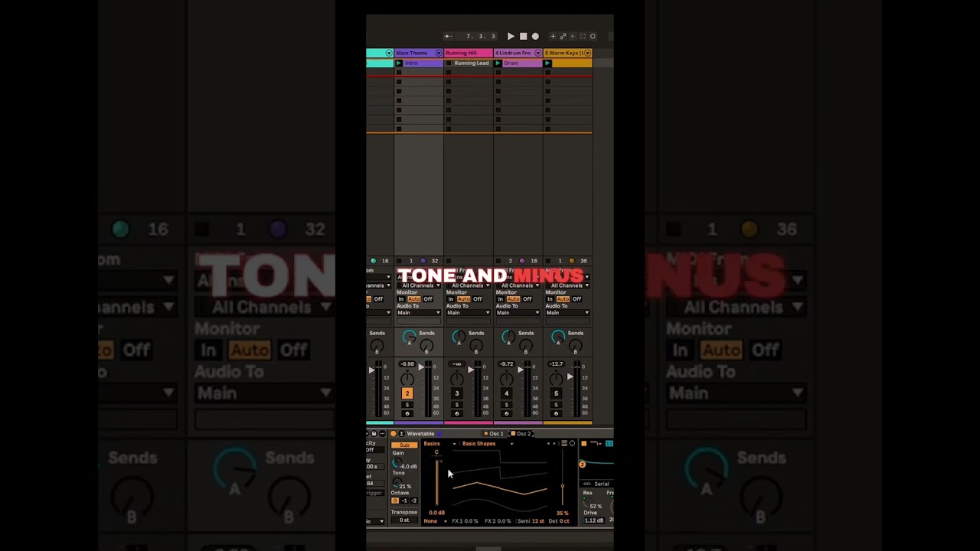This screenshot has width=980, height=551.
Task: Toggle track 3 activator button
Action: point(457,393)
